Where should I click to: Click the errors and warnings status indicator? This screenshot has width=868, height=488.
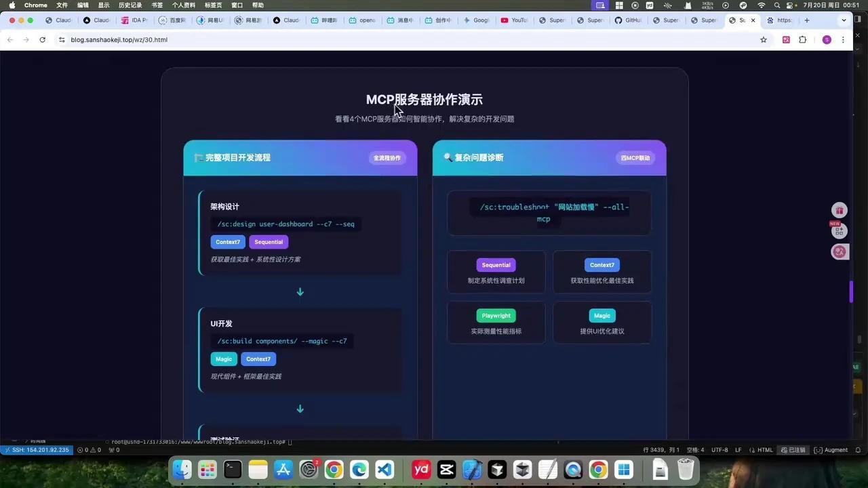point(89,450)
